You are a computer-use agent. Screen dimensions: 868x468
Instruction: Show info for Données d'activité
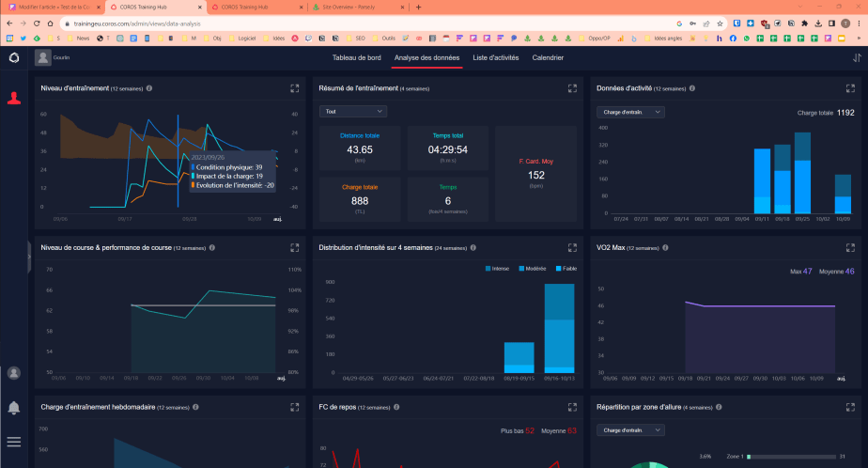pos(692,88)
